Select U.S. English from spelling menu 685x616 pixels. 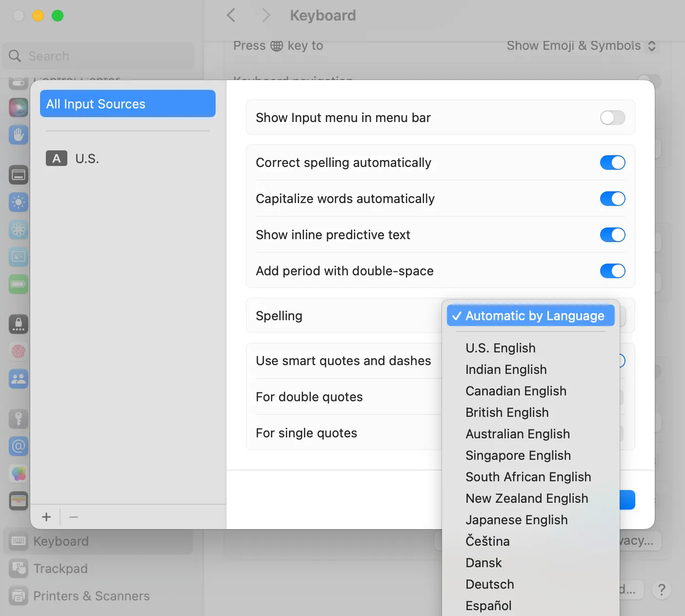coord(530,348)
